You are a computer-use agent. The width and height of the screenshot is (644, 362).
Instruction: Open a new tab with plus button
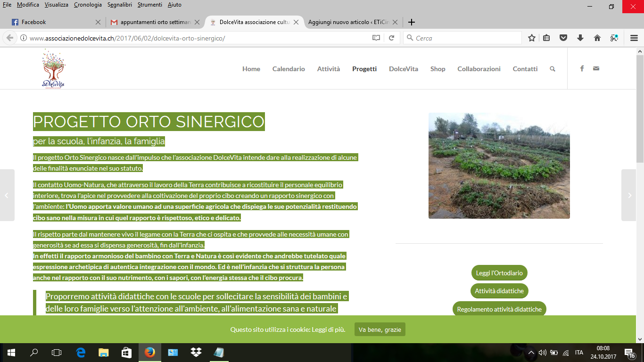pyautogui.click(x=412, y=22)
